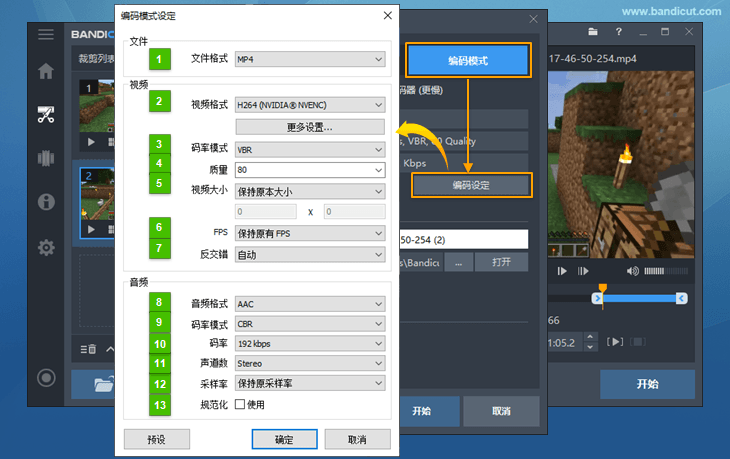Open the info icon in sidebar
This screenshot has height=459, width=730.
[45, 202]
